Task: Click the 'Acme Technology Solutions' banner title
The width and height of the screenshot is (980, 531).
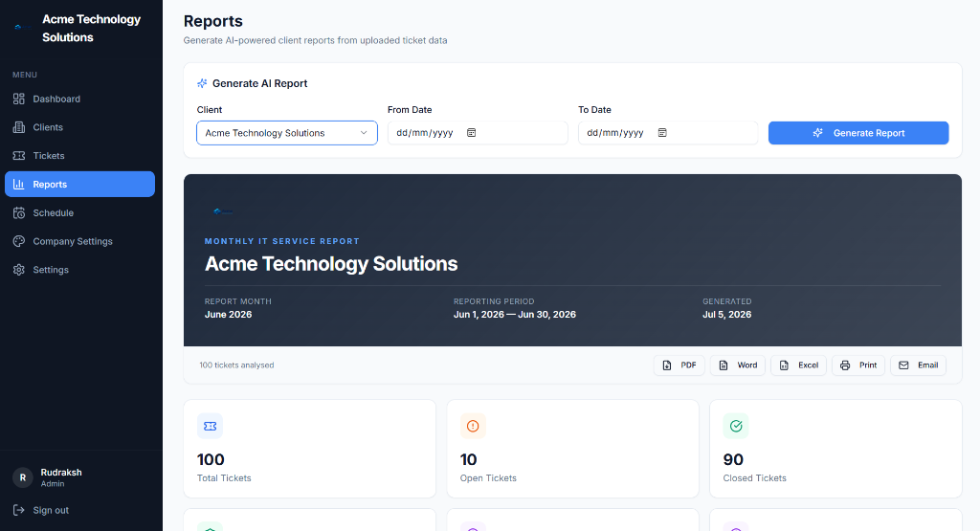Action: click(331, 264)
